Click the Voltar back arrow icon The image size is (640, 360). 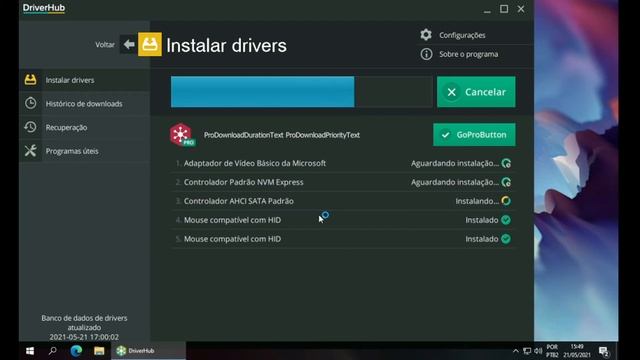(129, 44)
